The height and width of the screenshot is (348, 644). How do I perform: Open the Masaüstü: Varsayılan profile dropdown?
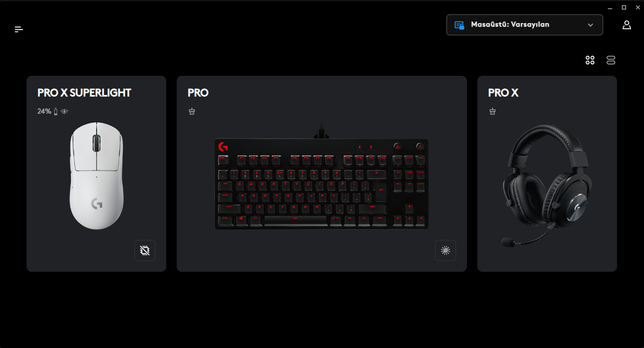tap(524, 25)
